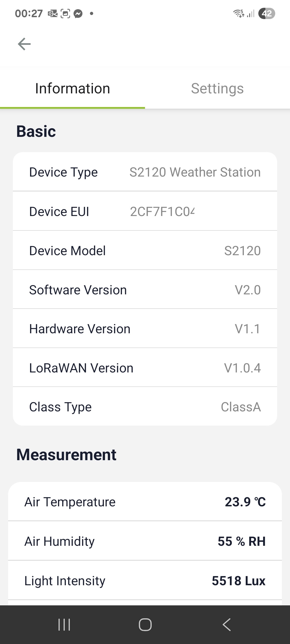Select the Air Humidity measurement row
Screen dimensions: 290x644
click(x=145, y=541)
